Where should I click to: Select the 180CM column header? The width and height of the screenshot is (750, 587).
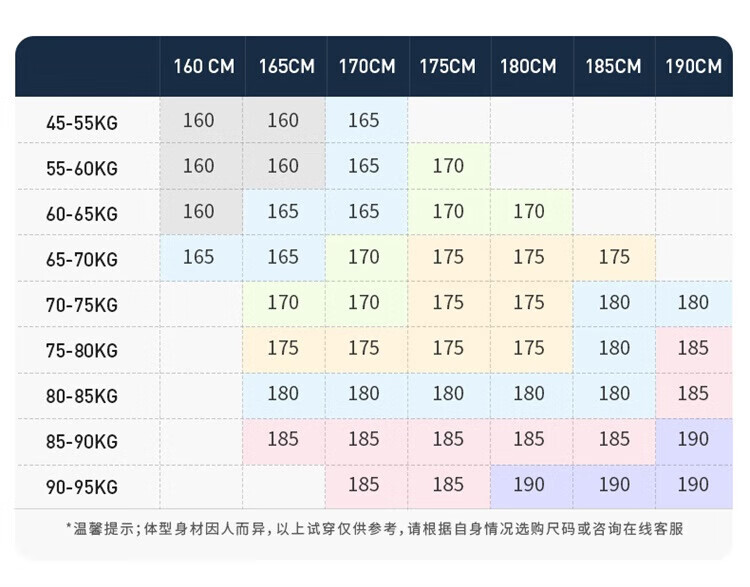(528, 66)
